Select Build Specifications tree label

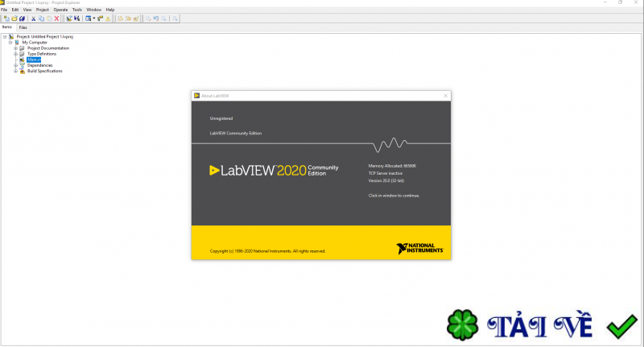(45, 71)
